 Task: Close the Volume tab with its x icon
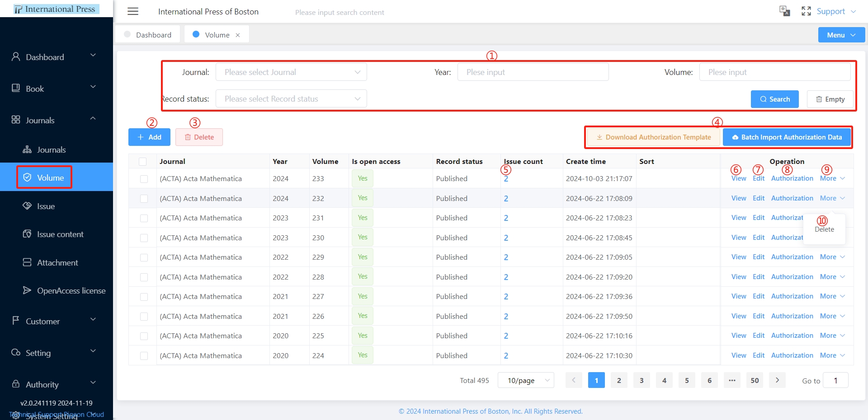pos(238,35)
